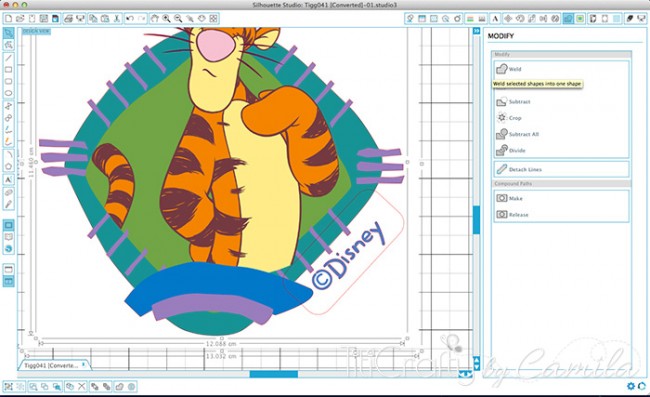Open a file with the Open folder icon
Image resolution: width=650 pixels, height=397 pixels.
20,19
